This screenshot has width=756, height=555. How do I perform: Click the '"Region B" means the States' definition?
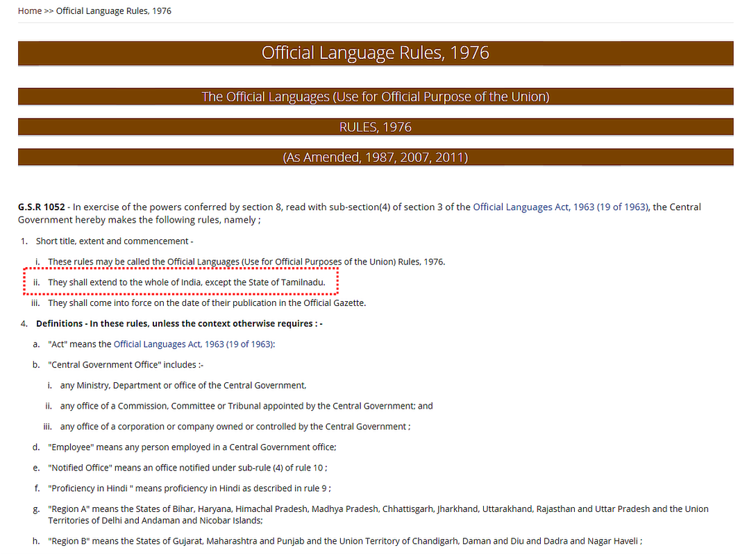pyautogui.click(x=345, y=541)
